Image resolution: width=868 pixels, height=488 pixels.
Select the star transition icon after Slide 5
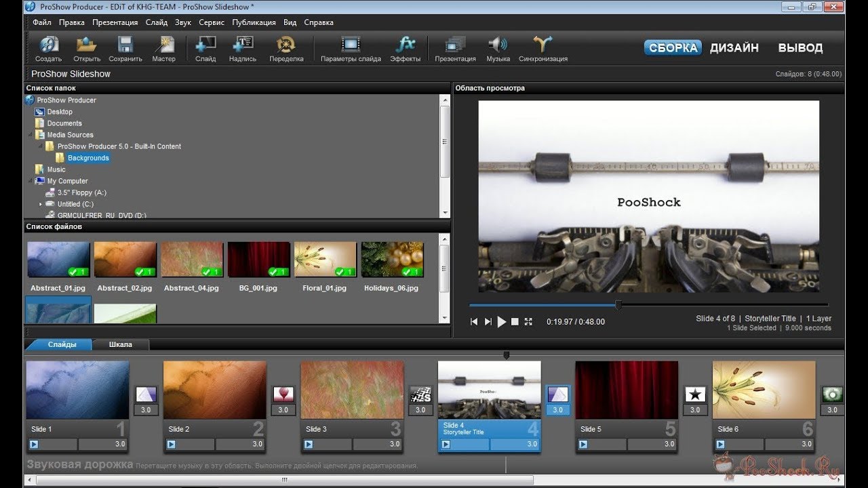coord(694,394)
